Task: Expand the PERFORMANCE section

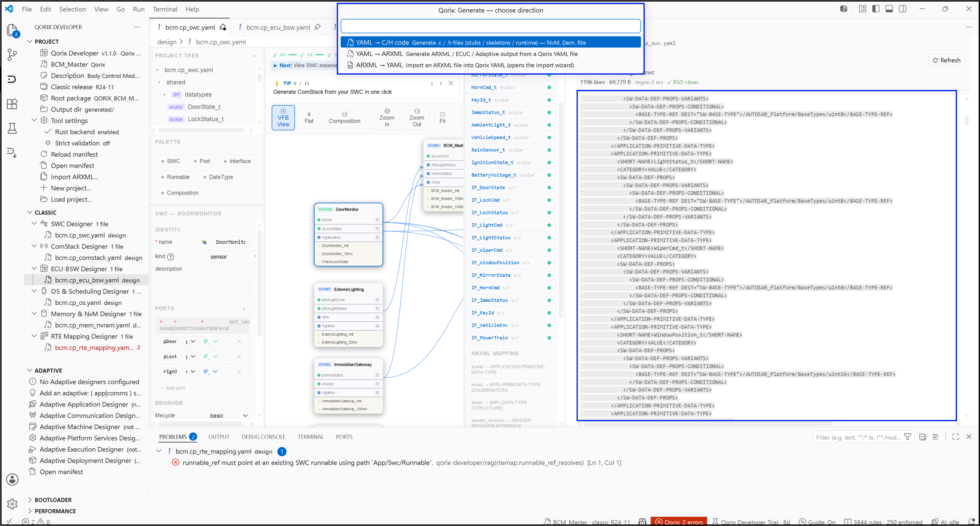Action: coord(30,511)
